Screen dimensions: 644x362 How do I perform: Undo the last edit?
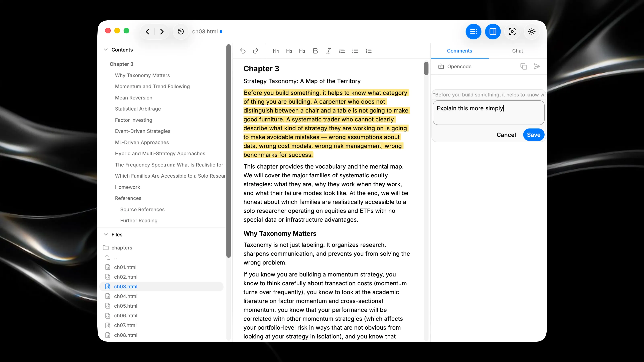243,51
